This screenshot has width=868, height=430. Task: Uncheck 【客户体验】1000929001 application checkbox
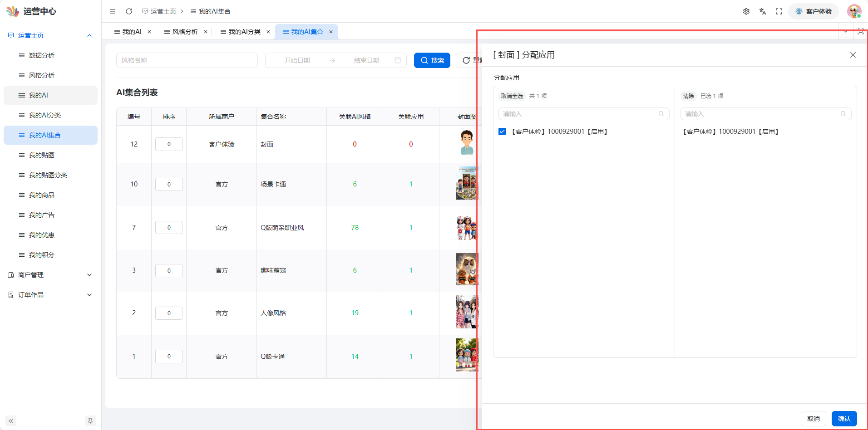click(x=502, y=132)
